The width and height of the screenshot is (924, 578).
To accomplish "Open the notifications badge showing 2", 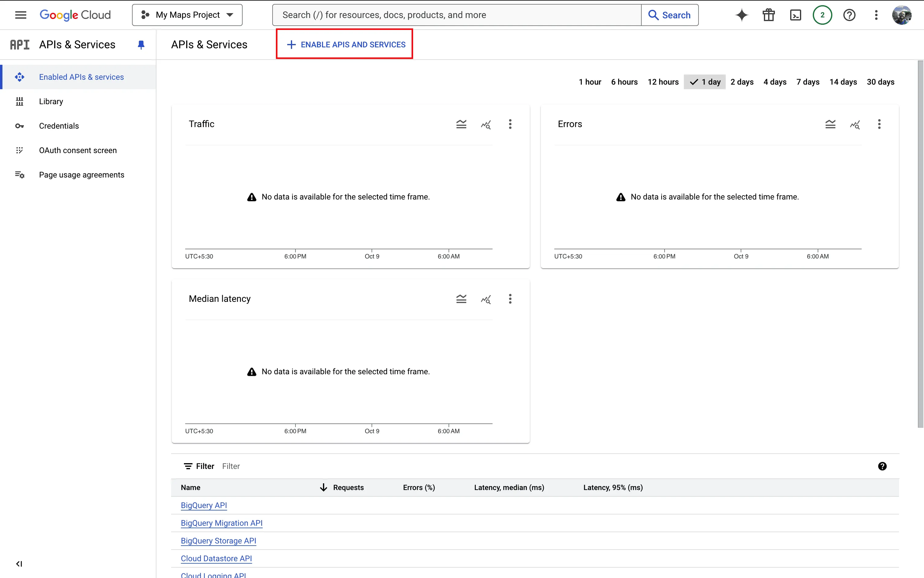I will (x=822, y=15).
